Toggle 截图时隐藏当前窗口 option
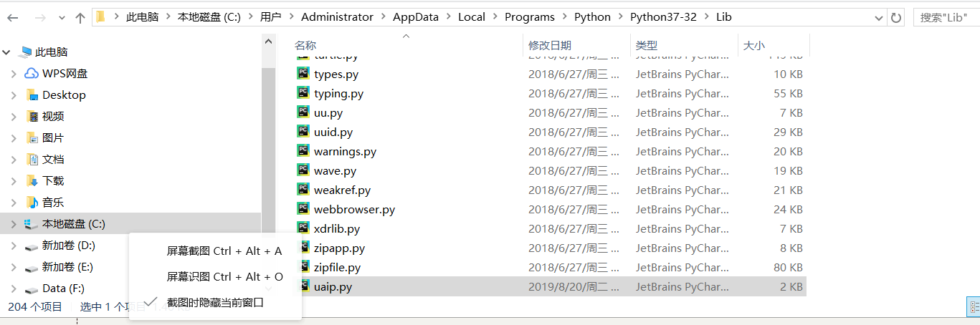The height and width of the screenshot is (325, 980). point(215,302)
